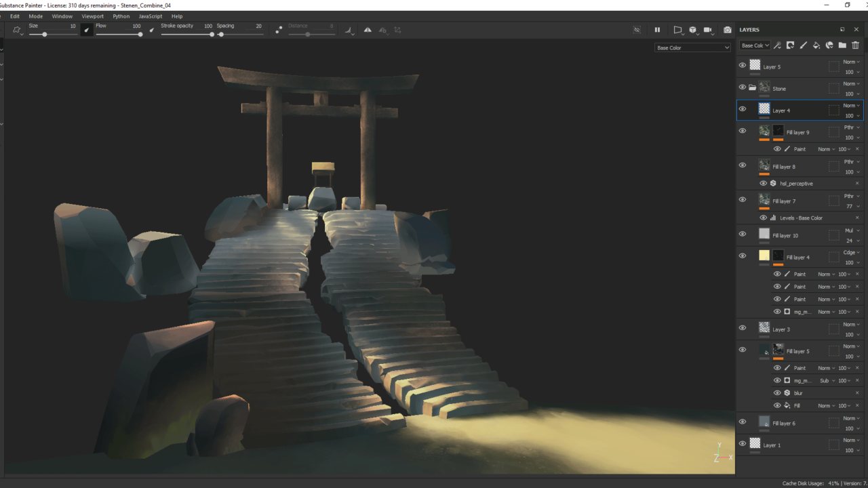Open the Viewport menu
The image size is (868, 488).
coord(93,16)
